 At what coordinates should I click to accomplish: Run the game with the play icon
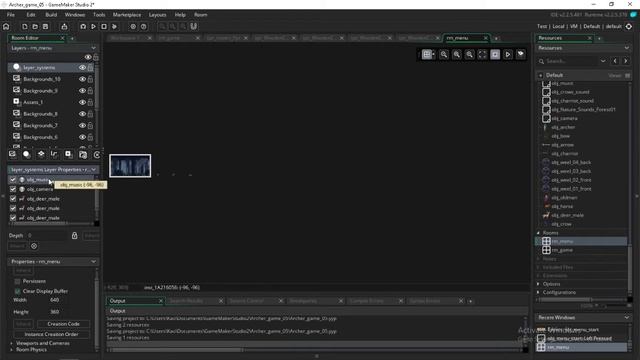pos(93,27)
